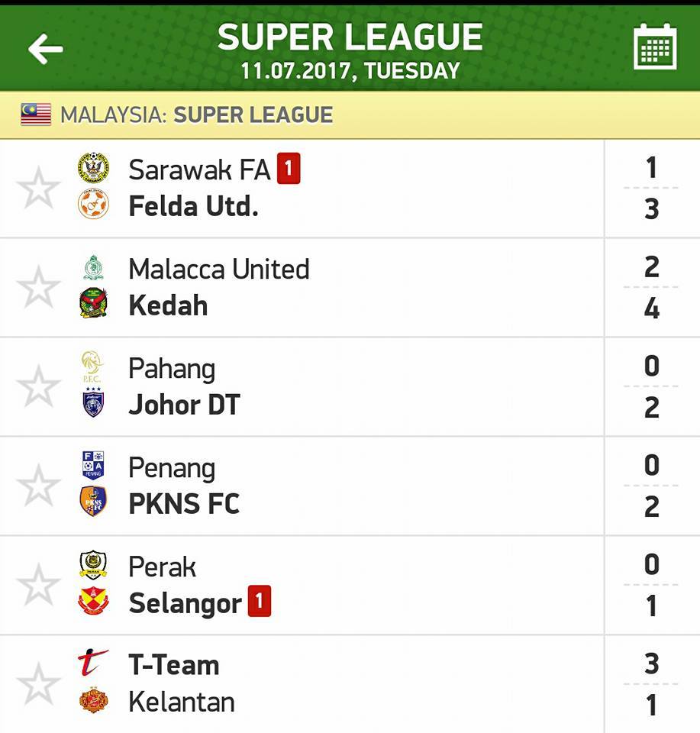700x733 pixels.
Task: Tap the Kedah team logo
Action: (x=93, y=303)
